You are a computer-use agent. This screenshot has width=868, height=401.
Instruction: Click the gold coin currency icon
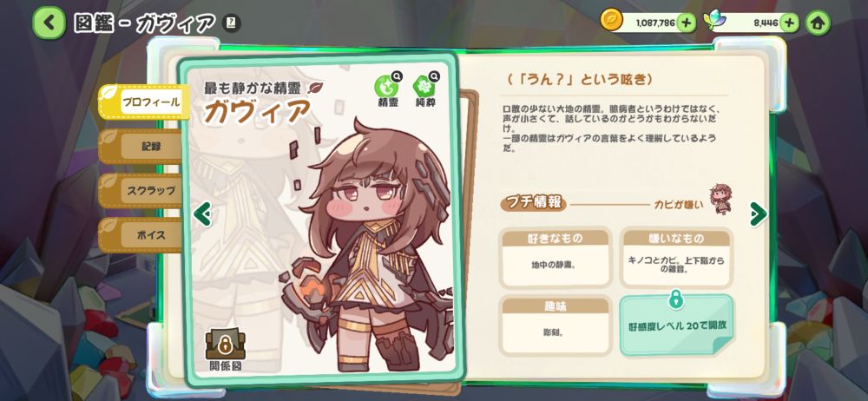click(611, 21)
